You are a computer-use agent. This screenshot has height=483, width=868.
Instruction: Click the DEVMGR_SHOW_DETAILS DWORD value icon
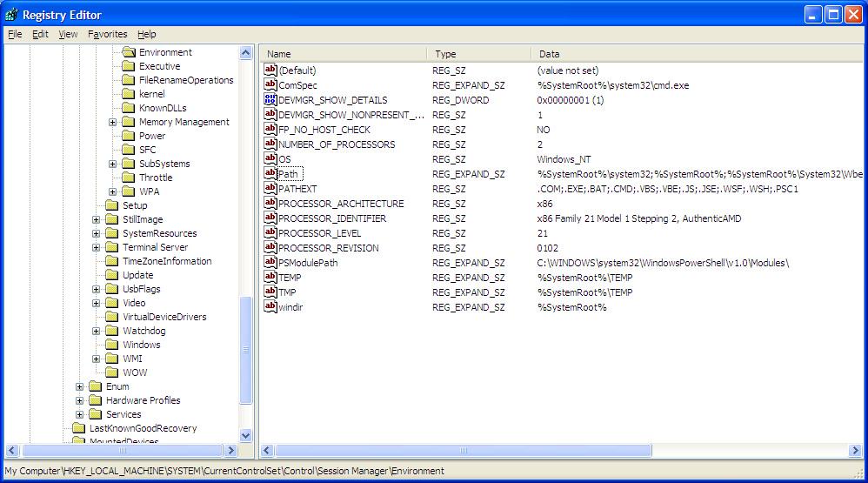tap(270, 100)
